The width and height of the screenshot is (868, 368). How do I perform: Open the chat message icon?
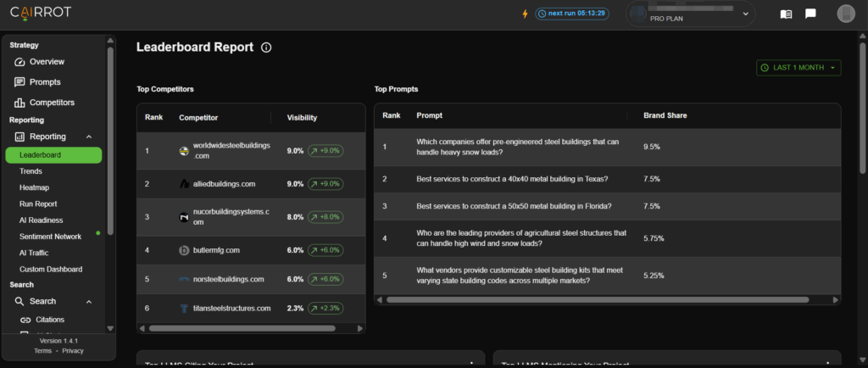[x=810, y=14]
